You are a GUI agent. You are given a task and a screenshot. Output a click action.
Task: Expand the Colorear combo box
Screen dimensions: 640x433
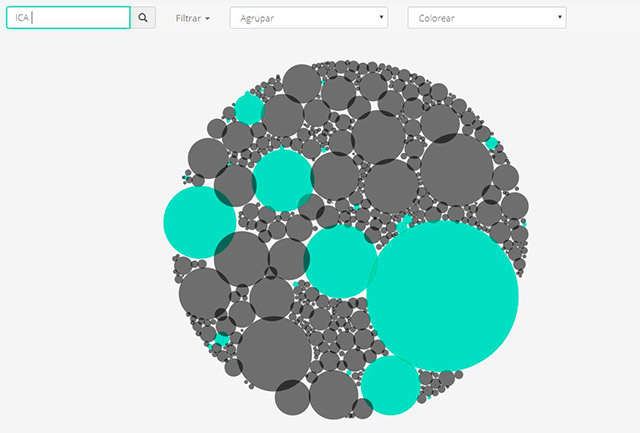tap(487, 18)
